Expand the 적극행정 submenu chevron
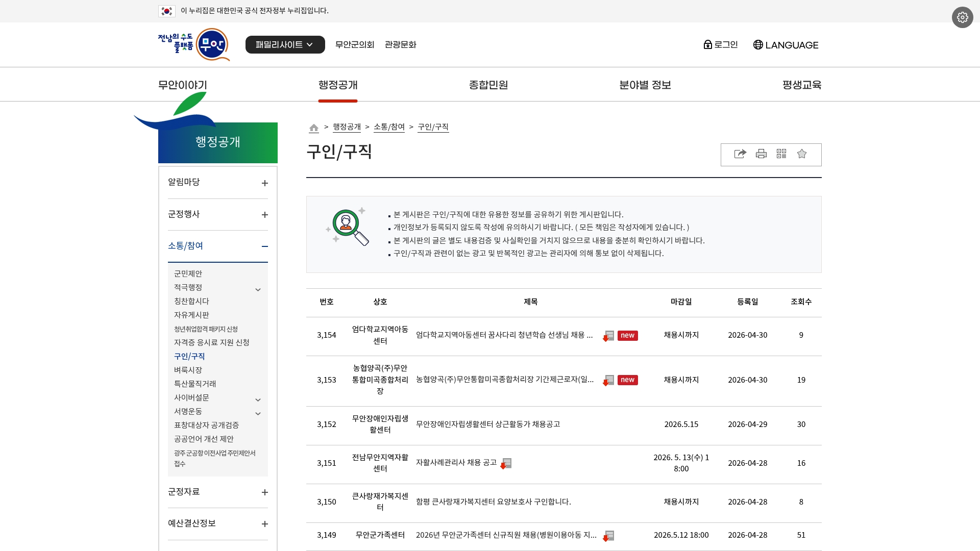Image resolution: width=980 pixels, height=551 pixels. tap(258, 290)
